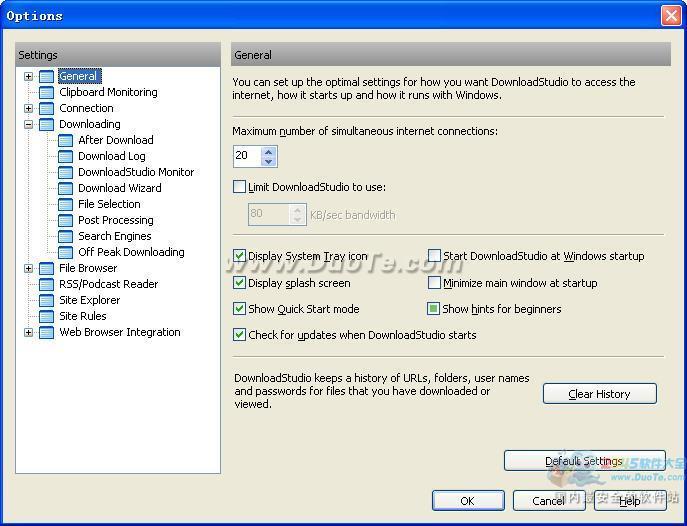
Task: Click the File Selection page icon
Action: point(66,205)
